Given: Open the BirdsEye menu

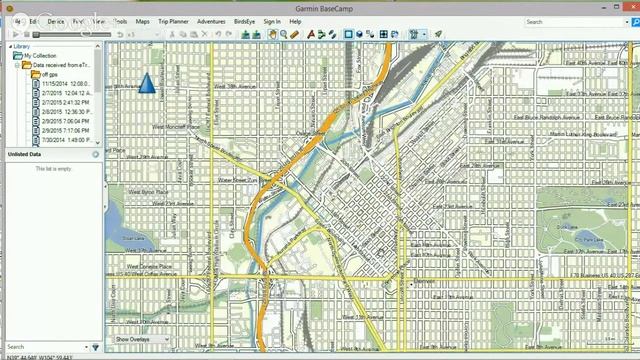Looking at the screenshot, I should (244, 22).
